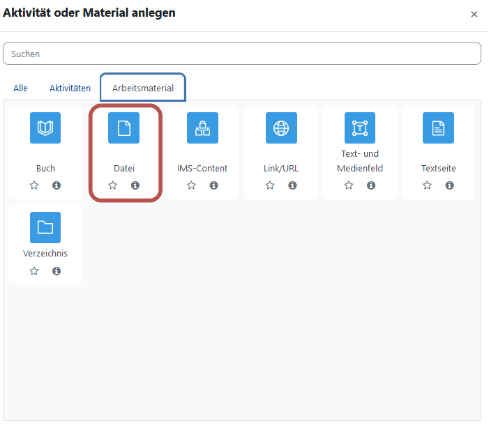Star Buch as favourite
Screen dimensions: 490x431
pos(34,185)
